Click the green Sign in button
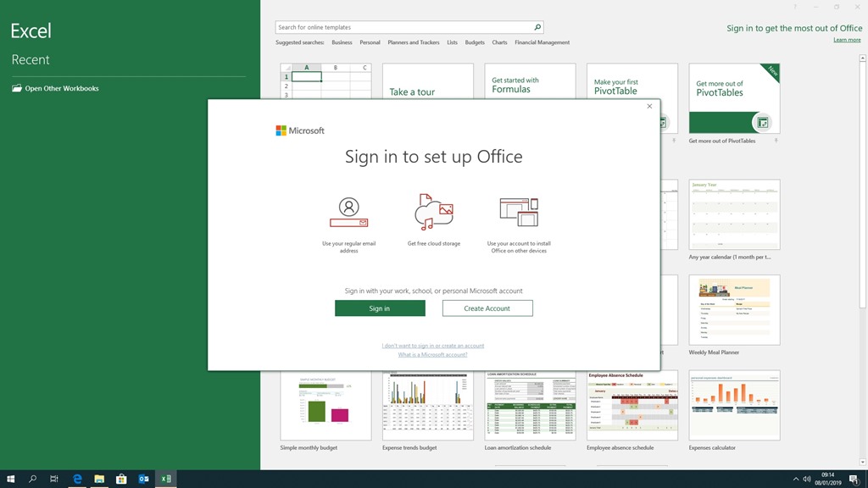 [380, 308]
